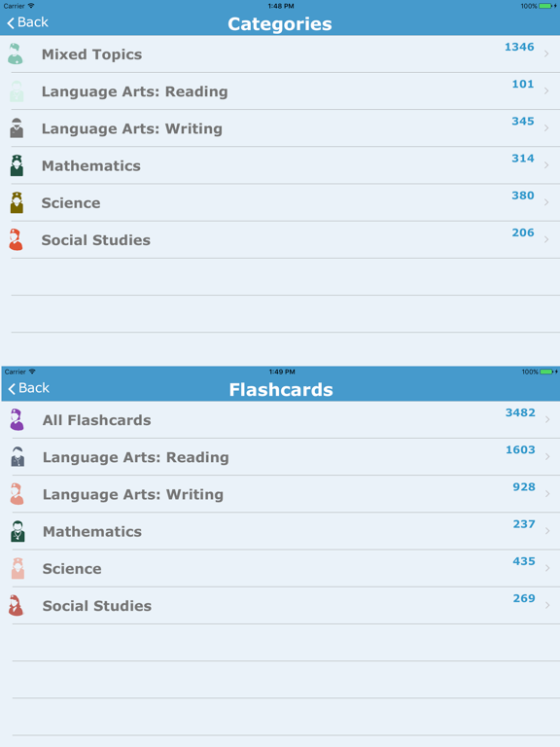Image resolution: width=560 pixels, height=747 pixels.
Task: Go Back from the Categories screen
Action: coord(27,22)
